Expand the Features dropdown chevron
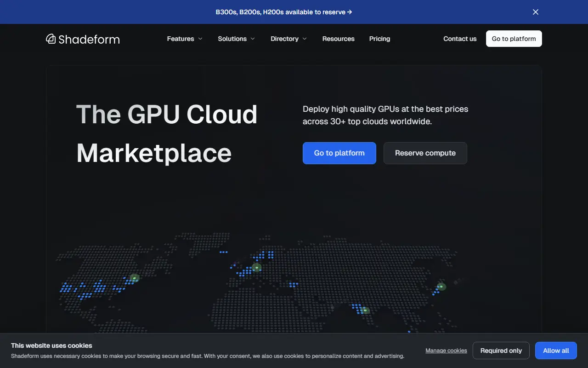Viewport: 588px width, 368px height. [200, 39]
